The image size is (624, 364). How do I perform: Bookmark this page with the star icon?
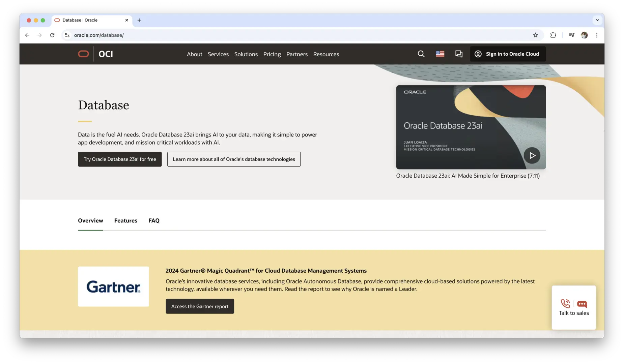click(535, 35)
